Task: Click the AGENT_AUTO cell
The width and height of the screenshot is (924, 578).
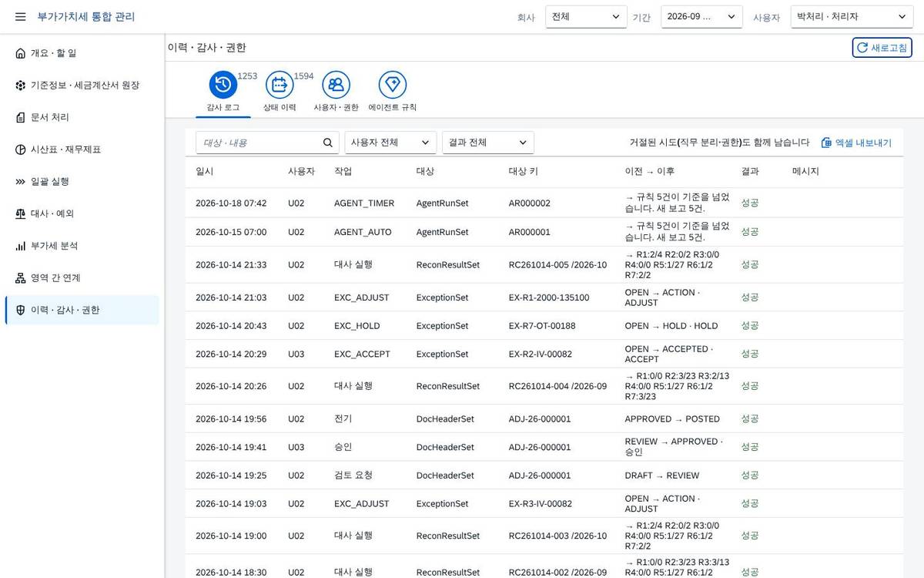Action: 363,232
